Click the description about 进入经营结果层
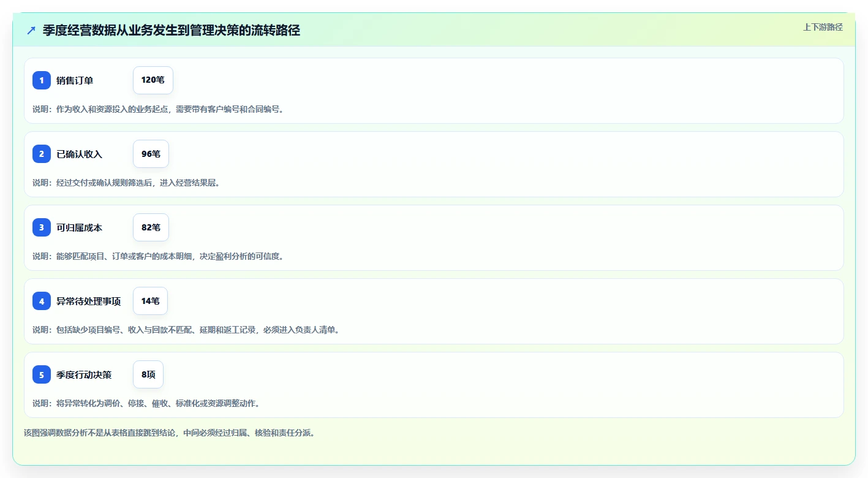868x478 pixels. tap(126, 183)
